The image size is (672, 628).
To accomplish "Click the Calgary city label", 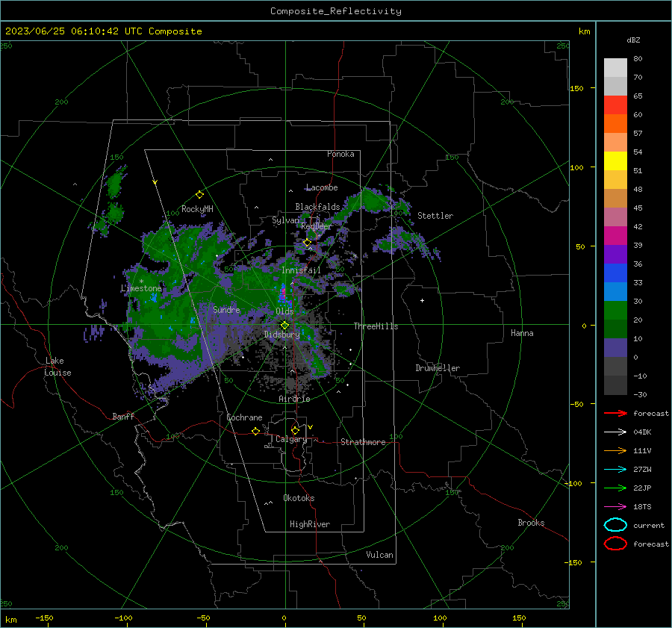I will [291, 439].
